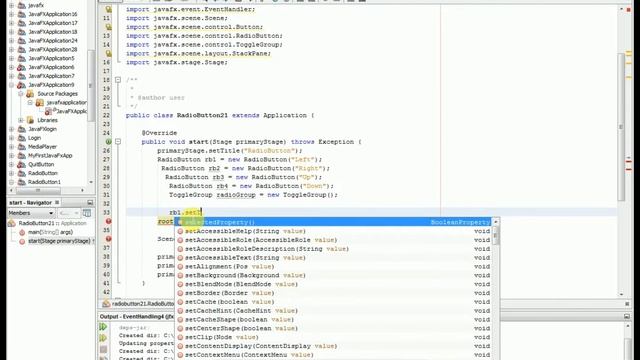Viewport: 640px width, 360px height.
Task: Click the QuitButton project icon
Action: tap(22, 164)
